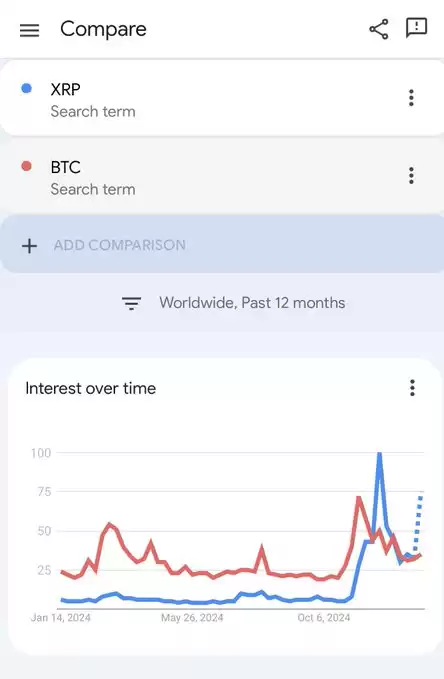444x679 pixels.
Task: Open BTC term options menu
Action: (x=411, y=175)
